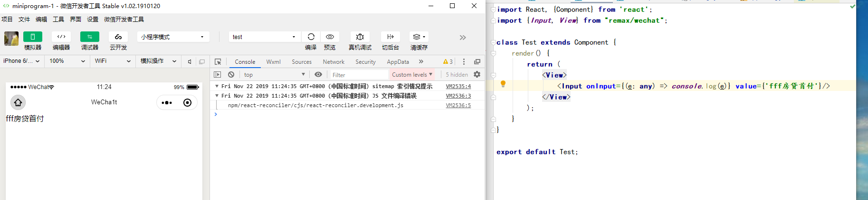Open the 模拟操作 dropdown

coord(158,61)
